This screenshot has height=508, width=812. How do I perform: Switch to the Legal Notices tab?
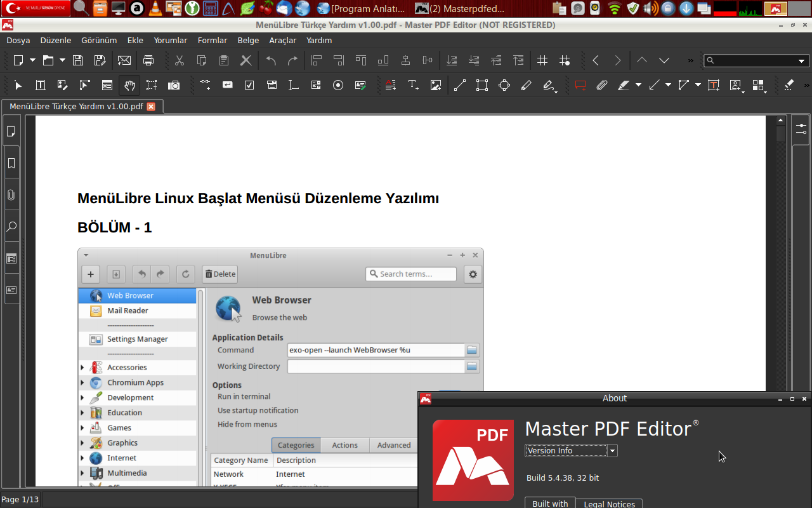coord(609,504)
